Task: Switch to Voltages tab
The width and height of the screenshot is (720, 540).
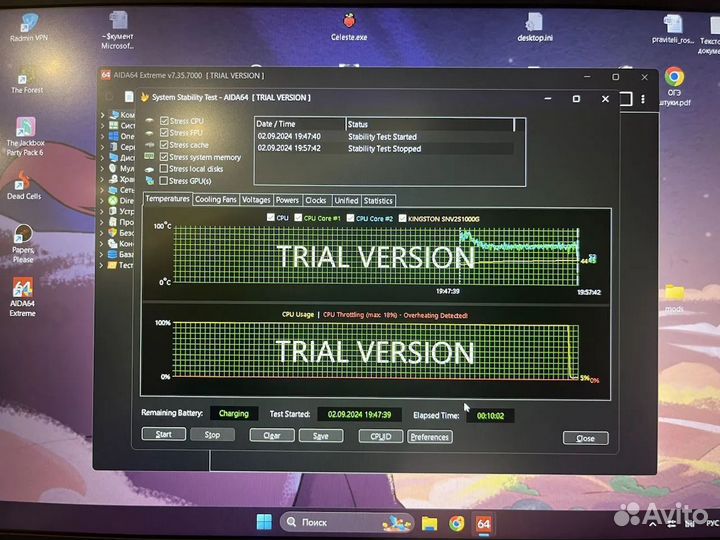Action: click(256, 200)
